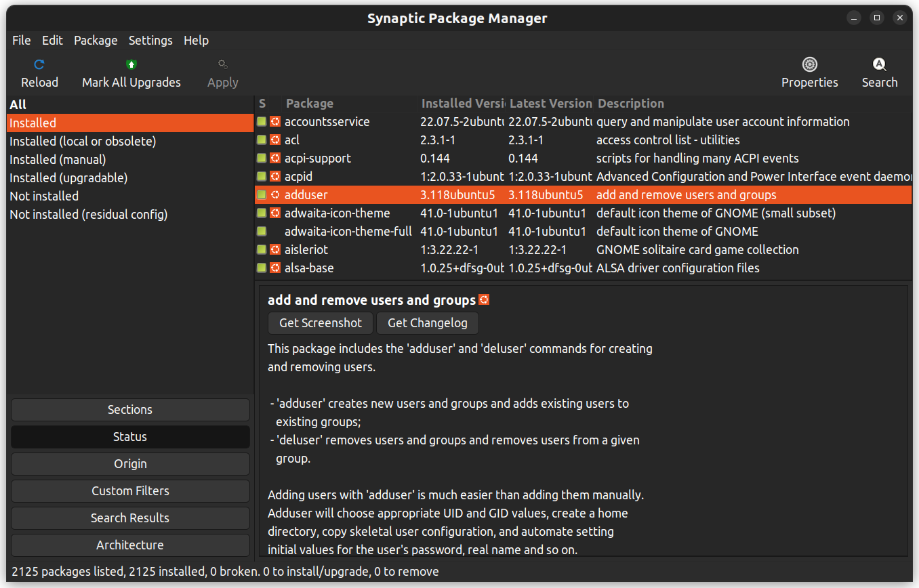Viewport: 919px width, 588px height.
Task: Show Custom Filters list
Action: point(130,491)
